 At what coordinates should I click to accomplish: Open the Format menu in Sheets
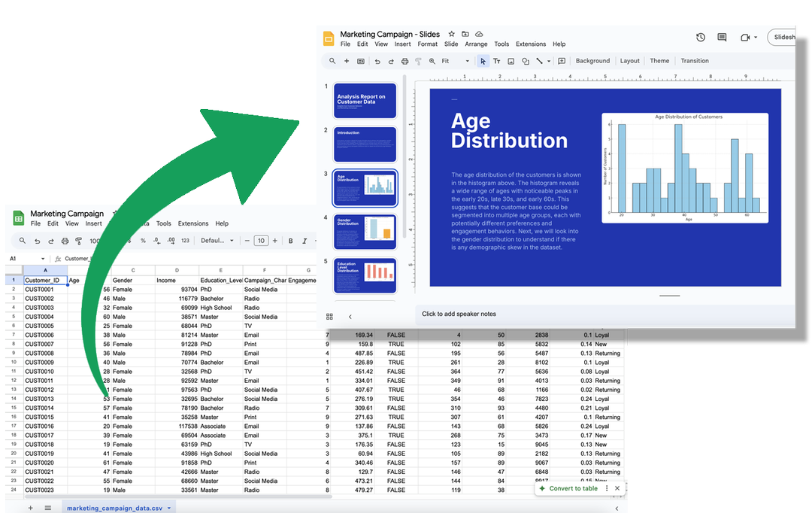[119, 223]
